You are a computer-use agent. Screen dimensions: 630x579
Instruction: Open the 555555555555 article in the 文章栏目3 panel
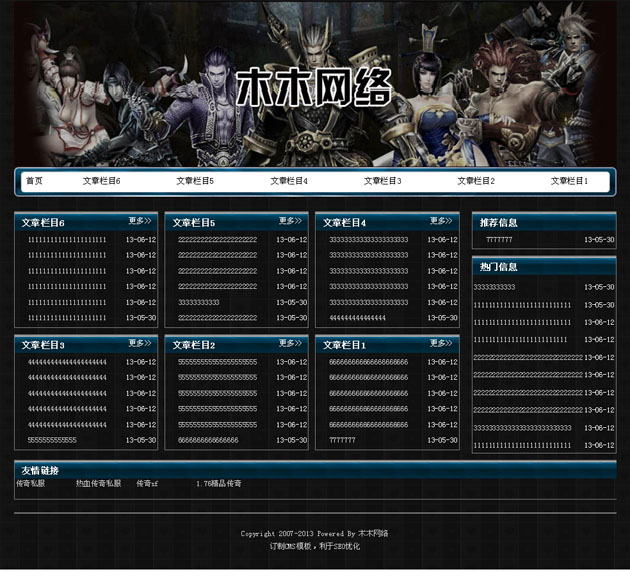coord(52,440)
